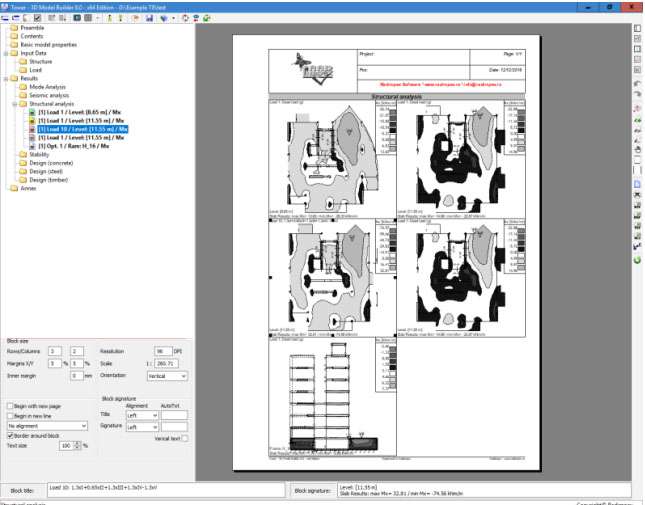The image size is (645, 505).
Task: Select the Stability folder in tree
Action: pyautogui.click(x=39, y=155)
